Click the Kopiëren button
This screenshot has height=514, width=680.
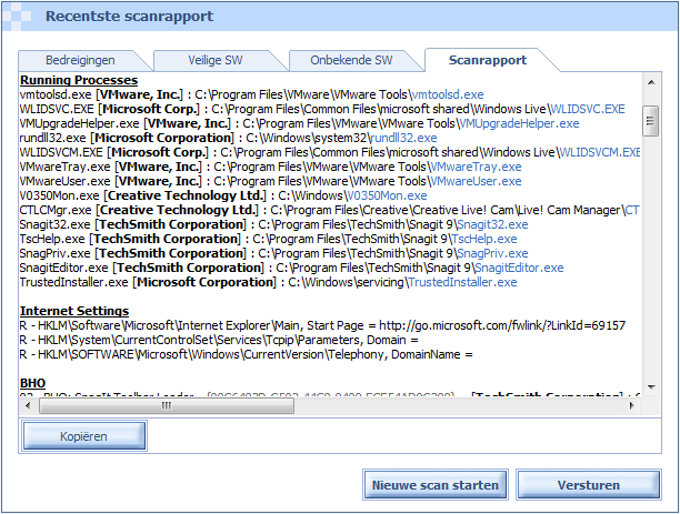84,436
